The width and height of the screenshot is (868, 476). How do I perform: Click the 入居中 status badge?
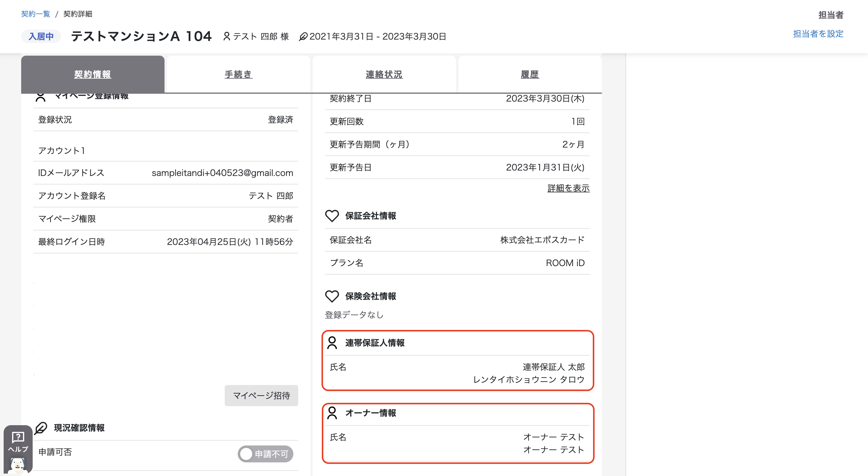point(41,36)
